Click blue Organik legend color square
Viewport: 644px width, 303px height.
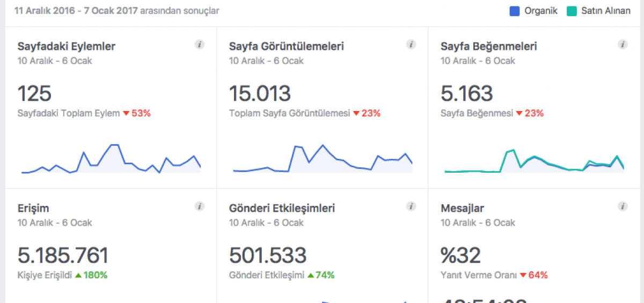pyautogui.click(x=515, y=11)
